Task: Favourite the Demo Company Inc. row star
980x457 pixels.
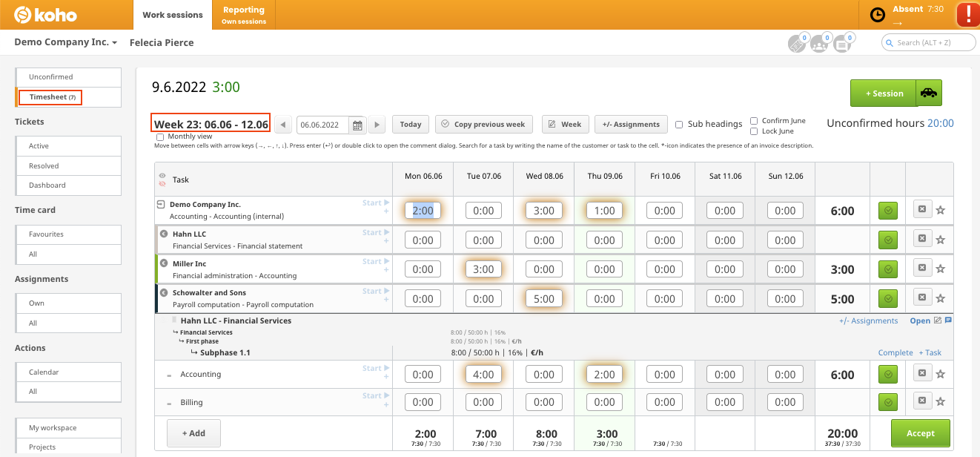Action: tap(941, 210)
